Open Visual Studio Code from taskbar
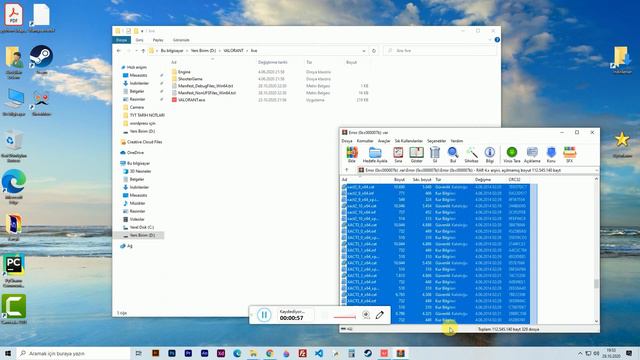This screenshot has height=360, width=640. 319,353
